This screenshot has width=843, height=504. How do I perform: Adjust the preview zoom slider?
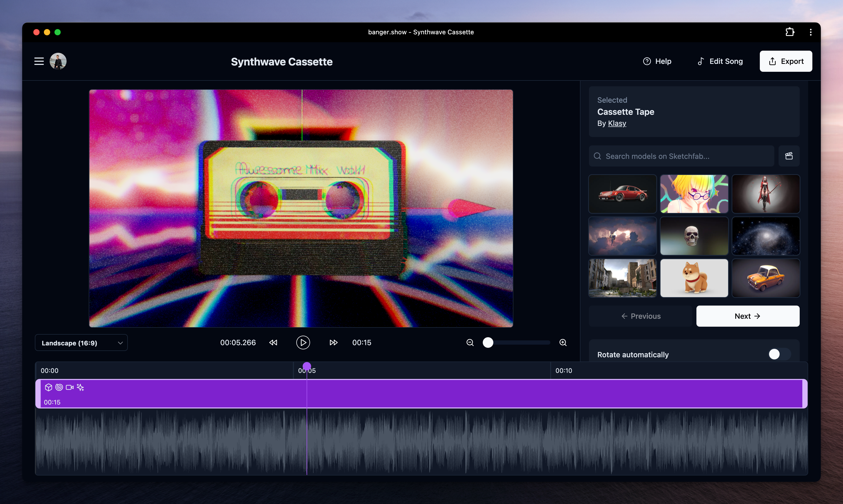488,342
